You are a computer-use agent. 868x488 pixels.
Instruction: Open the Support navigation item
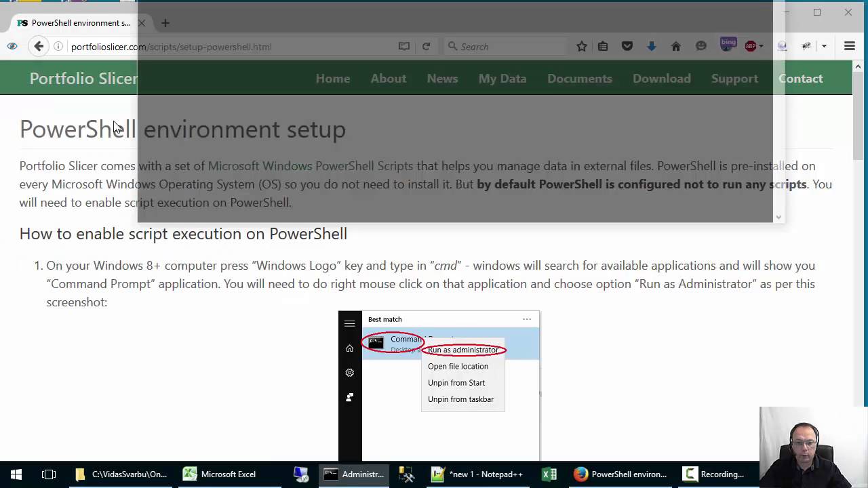click(x=734, y=79)
